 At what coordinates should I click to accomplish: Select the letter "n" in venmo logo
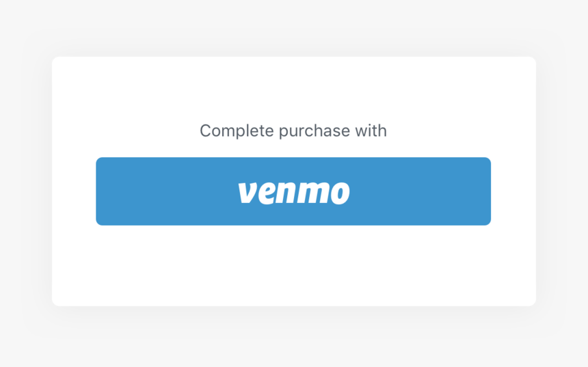click(286, 193)
